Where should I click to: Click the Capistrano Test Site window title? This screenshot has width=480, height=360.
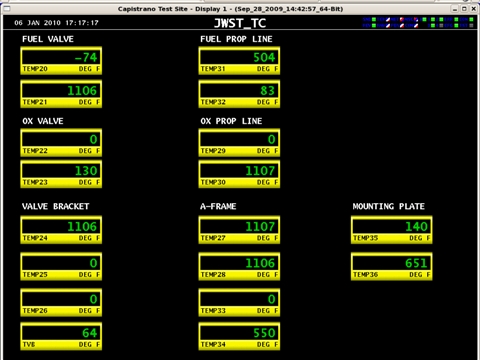[230, 9]
